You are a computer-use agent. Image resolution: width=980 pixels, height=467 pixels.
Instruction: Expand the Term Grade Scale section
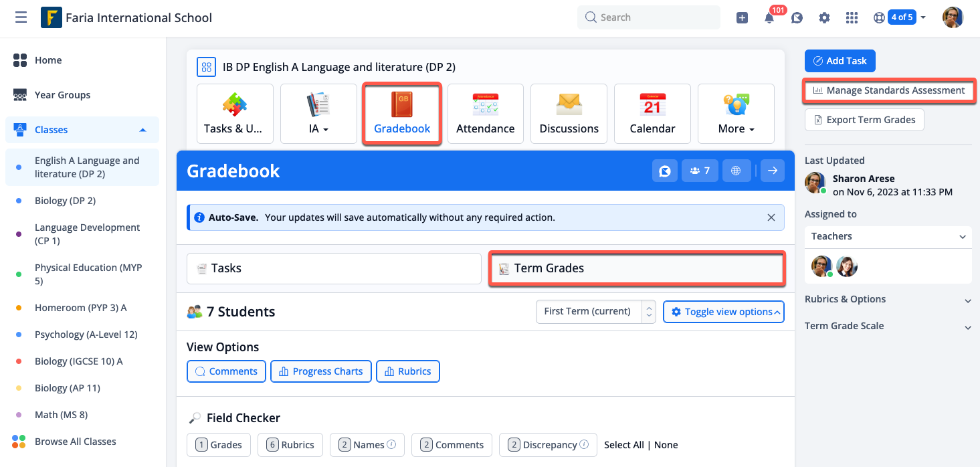tap(888, 326)
